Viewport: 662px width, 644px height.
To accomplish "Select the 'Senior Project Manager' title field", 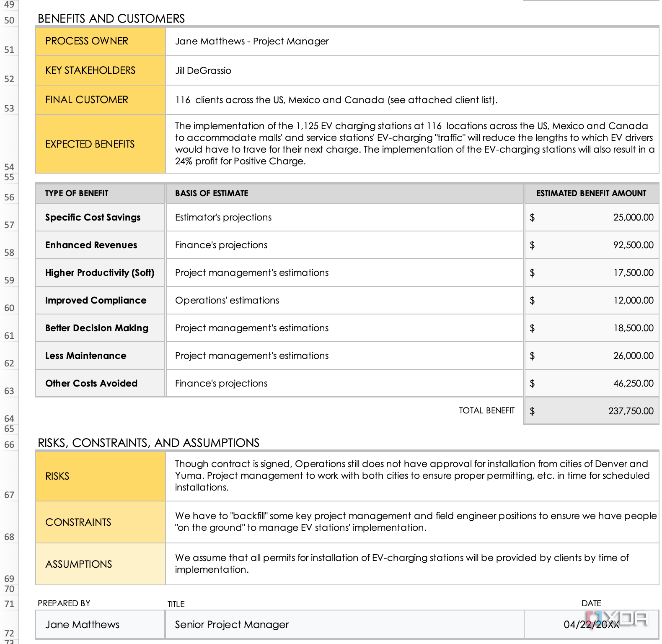I will 345,624.
